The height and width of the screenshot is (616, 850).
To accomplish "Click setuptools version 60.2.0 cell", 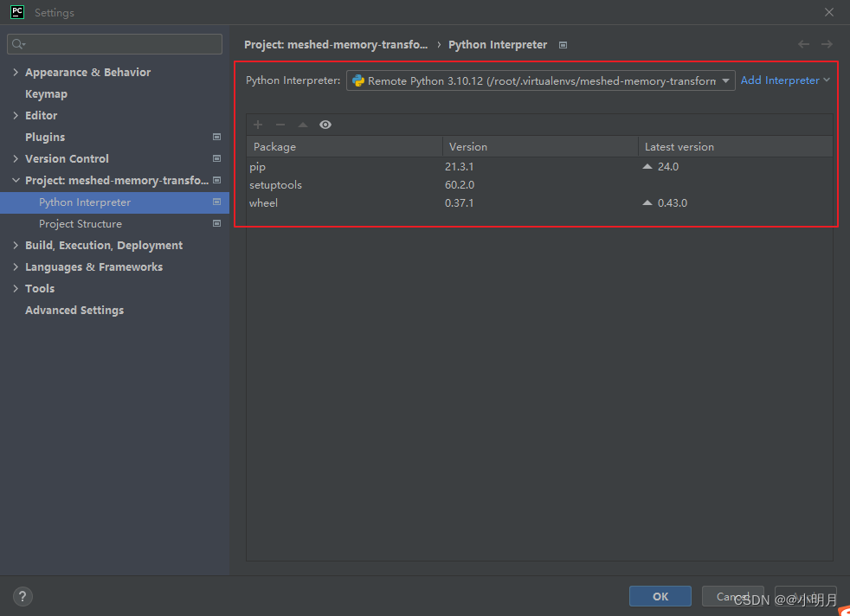I will pos(460,185).
